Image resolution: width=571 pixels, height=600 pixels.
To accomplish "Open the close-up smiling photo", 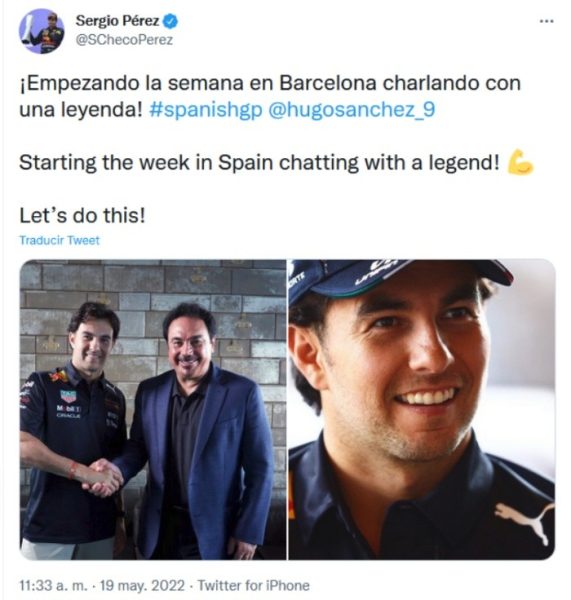I will [422, 409].
